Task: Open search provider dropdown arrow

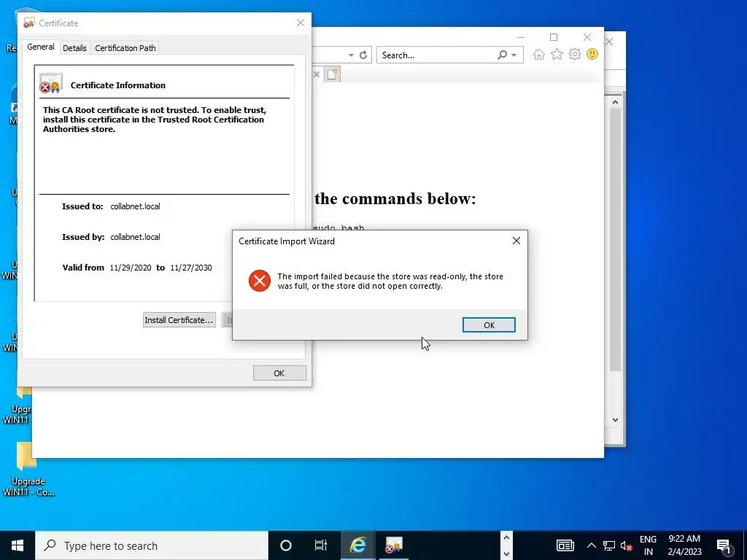Action: point(514,55)
